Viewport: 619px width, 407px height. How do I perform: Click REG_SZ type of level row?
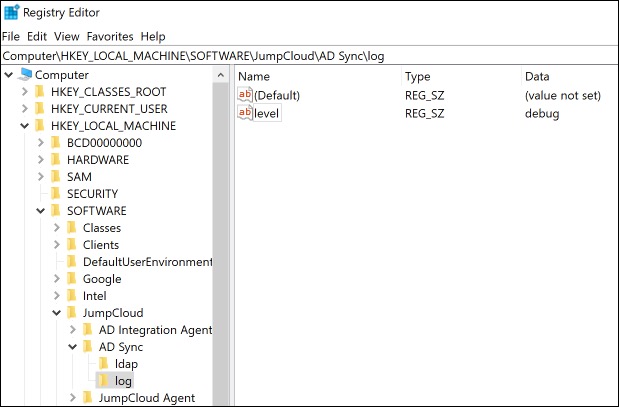[x=424, y=113]
